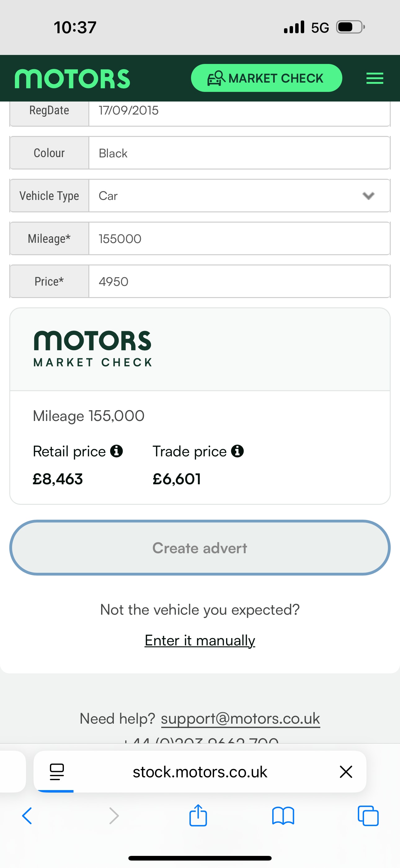Focus the Mileage input field
400x868 pixels.
[239, 238]
